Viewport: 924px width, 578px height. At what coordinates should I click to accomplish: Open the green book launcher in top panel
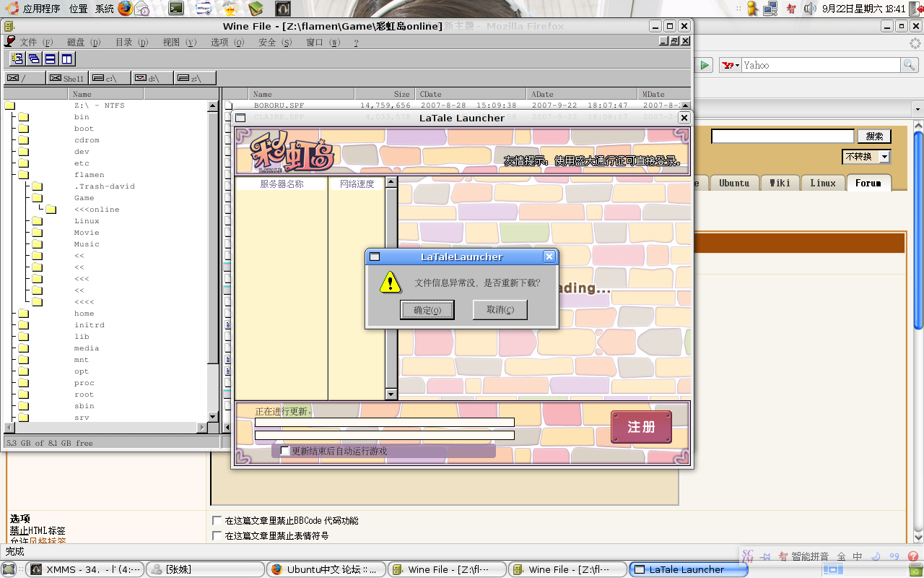click(256, 9)
